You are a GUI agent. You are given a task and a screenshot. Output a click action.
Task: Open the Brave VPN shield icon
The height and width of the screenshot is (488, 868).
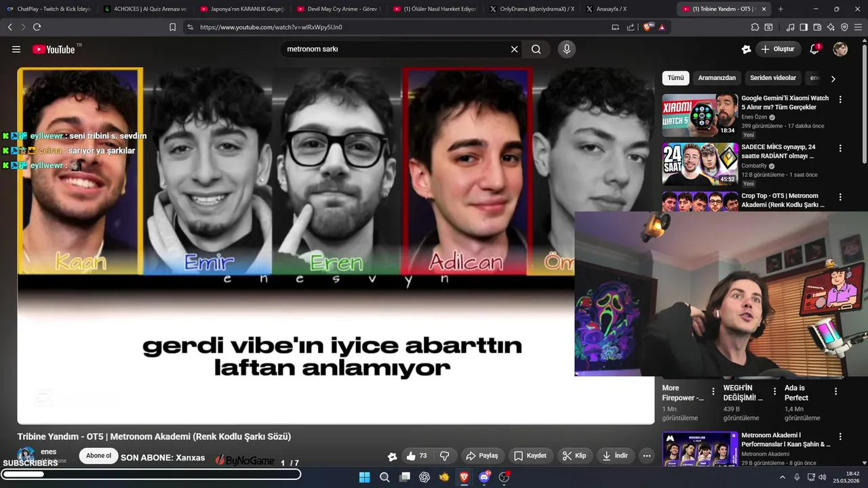point(844,27)
